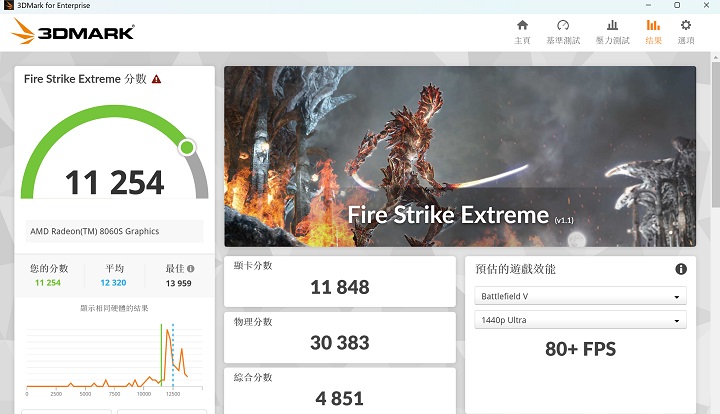Click the red warning triangle beside Fire Strike Extreme
Image resolution: width=720 pixels, height=414 pixels.
pos(157,79)
